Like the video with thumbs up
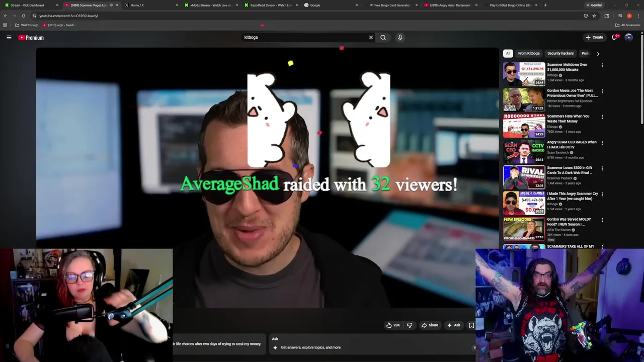 tap(393, 325)
